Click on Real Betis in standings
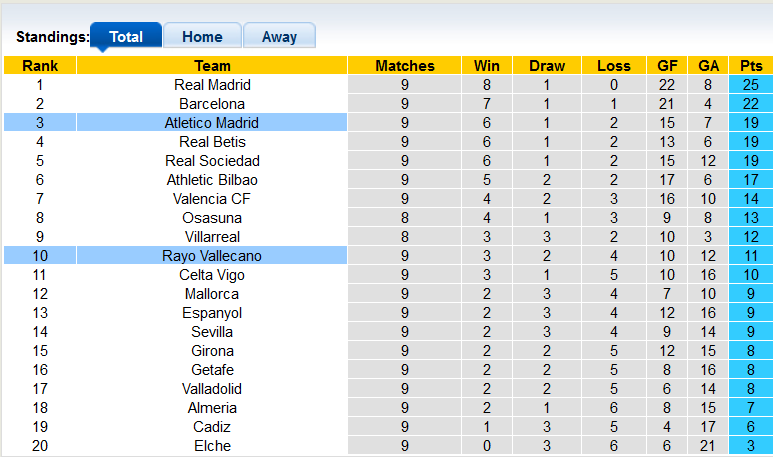Viewport: 773px width, 457px height. [212, 142]
